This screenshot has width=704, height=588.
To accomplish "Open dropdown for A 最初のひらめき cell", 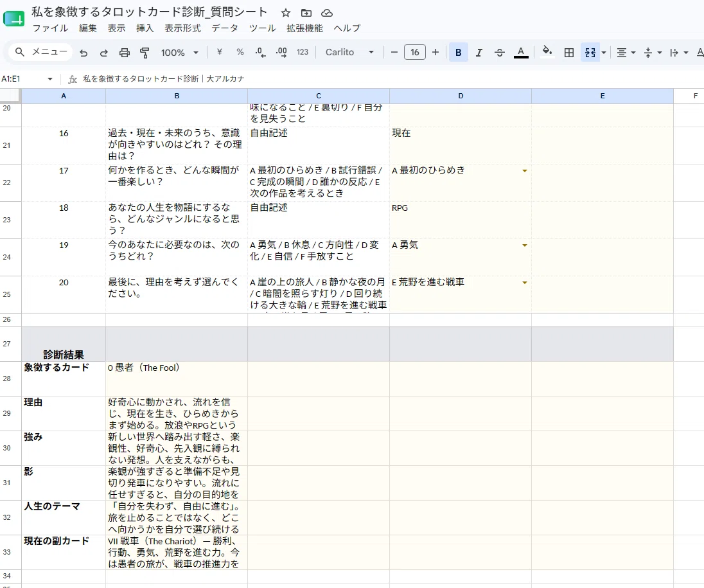I will click(x=524, y=171).
